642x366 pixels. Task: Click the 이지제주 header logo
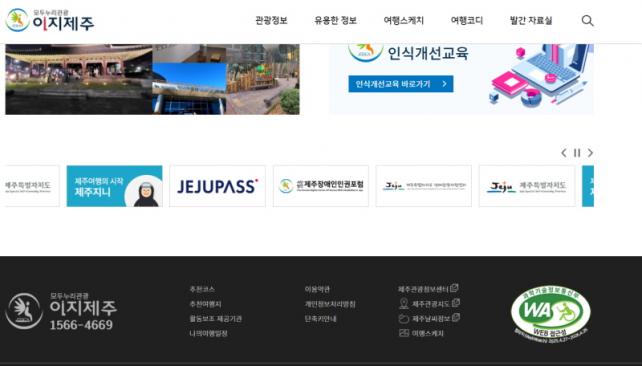50,20
